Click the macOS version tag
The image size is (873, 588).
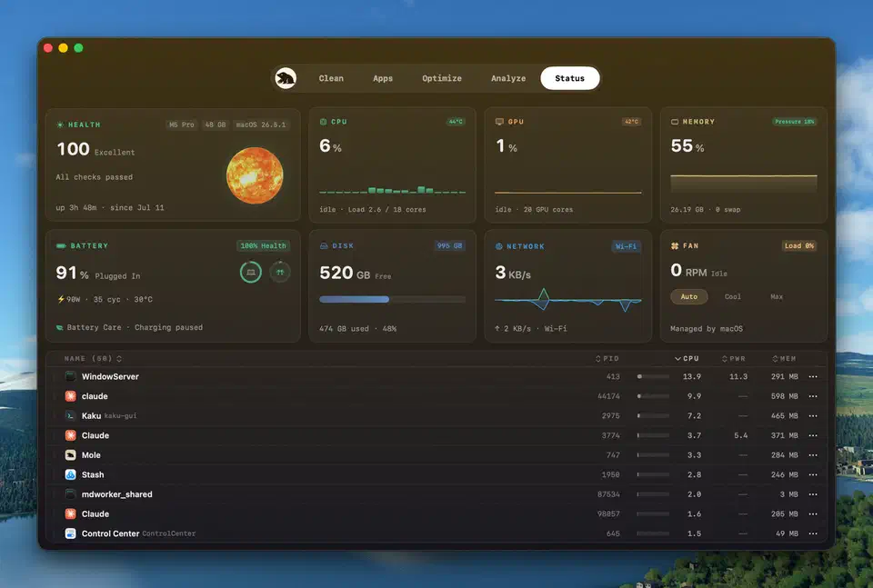[261, 125]
